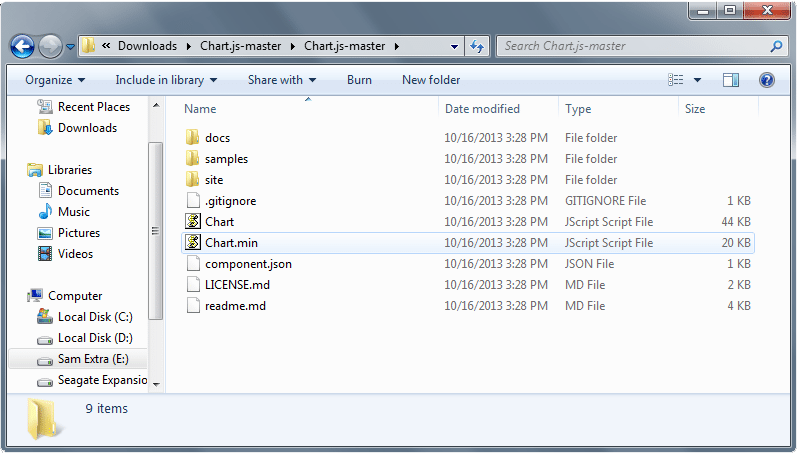Click the folder icon in address bar
The height and width of the screenshot is (454, 800).
[88, 45]
